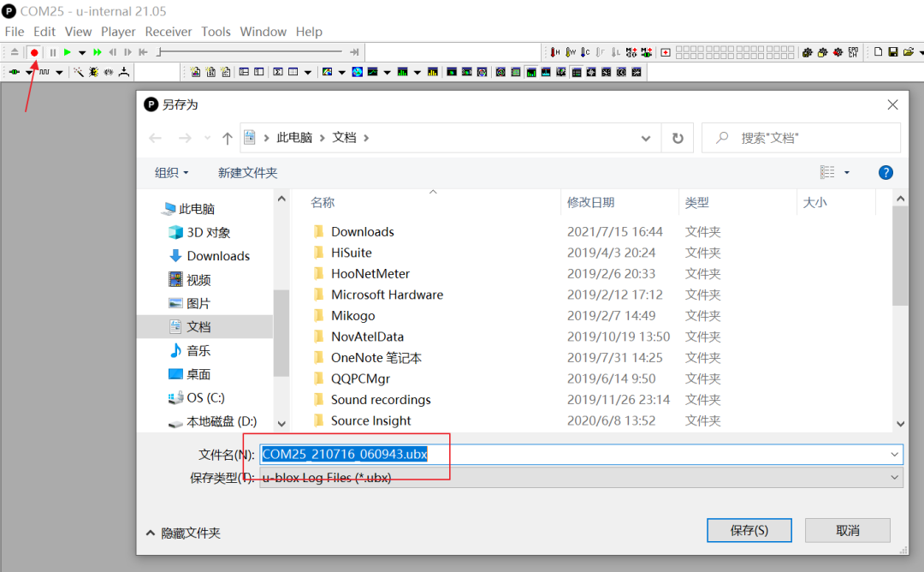Click 此电脑 in the address breadcrumb
The height and width of the screenshot is (572, 924).
(x=294, y=138)
